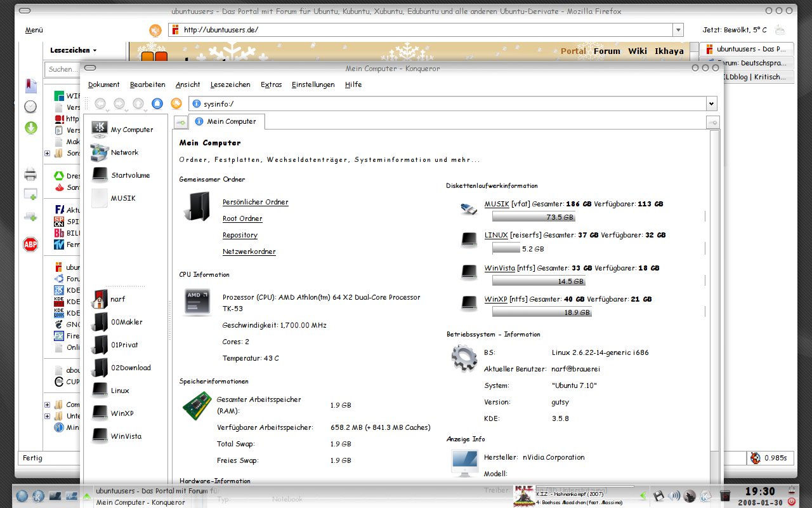This screenshot has height=508, width=812.
Task: Click Firefox green downloads icon
Action: [x=30, y=128]
